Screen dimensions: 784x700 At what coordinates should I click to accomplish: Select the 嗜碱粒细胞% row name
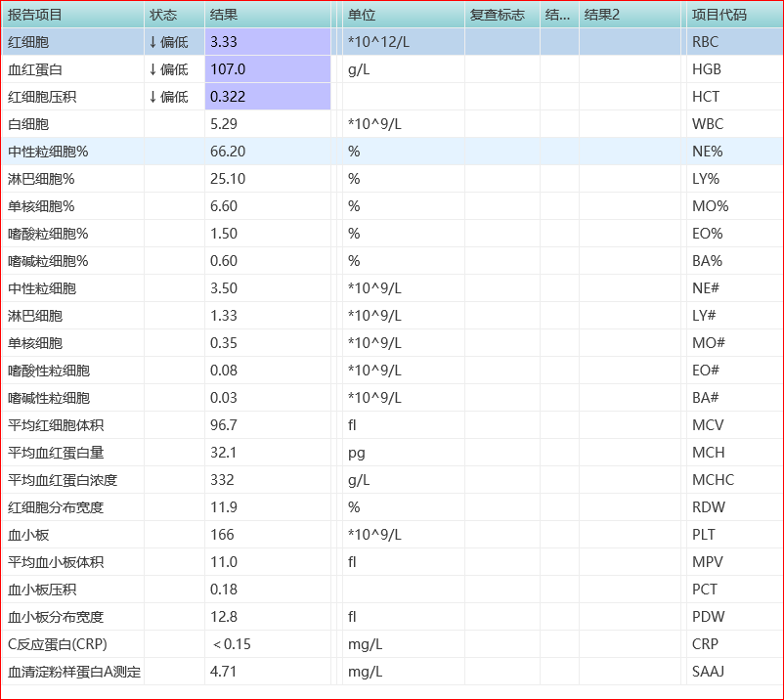click(x=48, y=261)
